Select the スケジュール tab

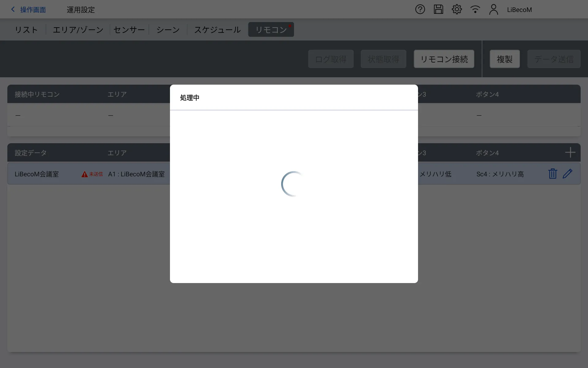217,30
